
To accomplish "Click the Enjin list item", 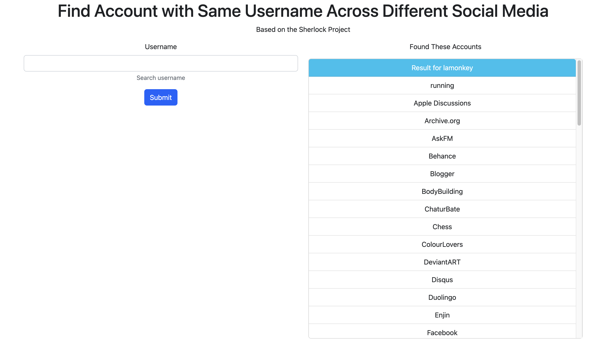I will point(442,315).
